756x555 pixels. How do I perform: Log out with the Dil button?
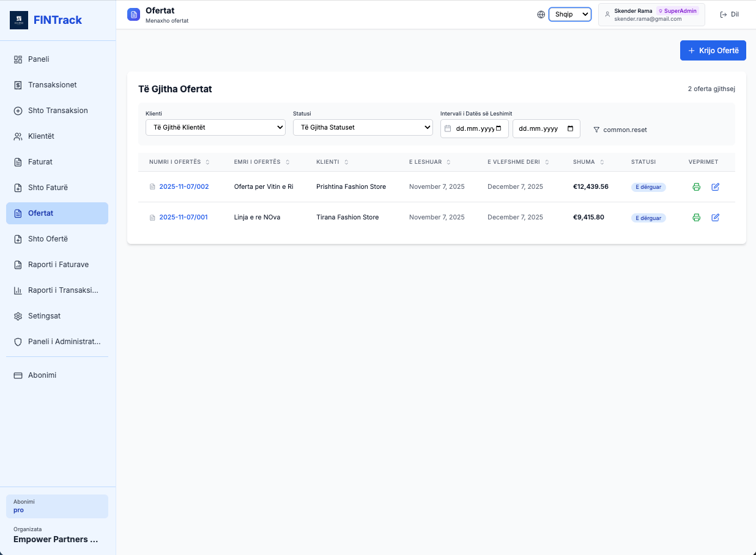point(730,14)
